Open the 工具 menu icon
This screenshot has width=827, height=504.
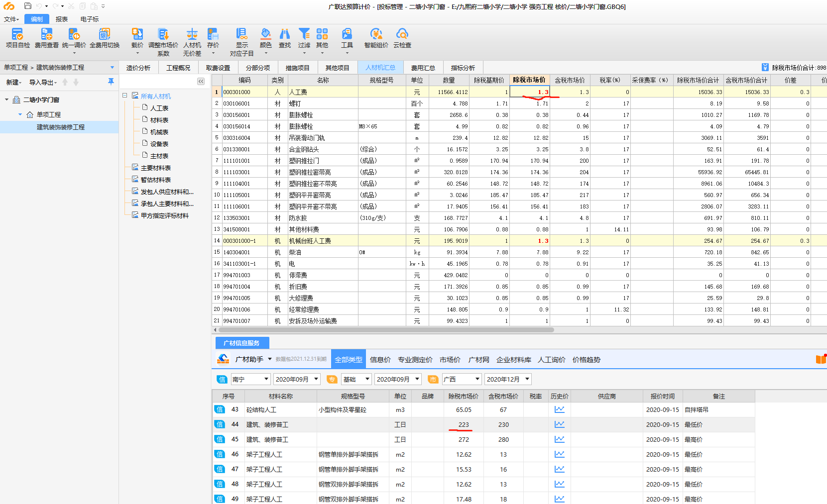tap(347, 34)
